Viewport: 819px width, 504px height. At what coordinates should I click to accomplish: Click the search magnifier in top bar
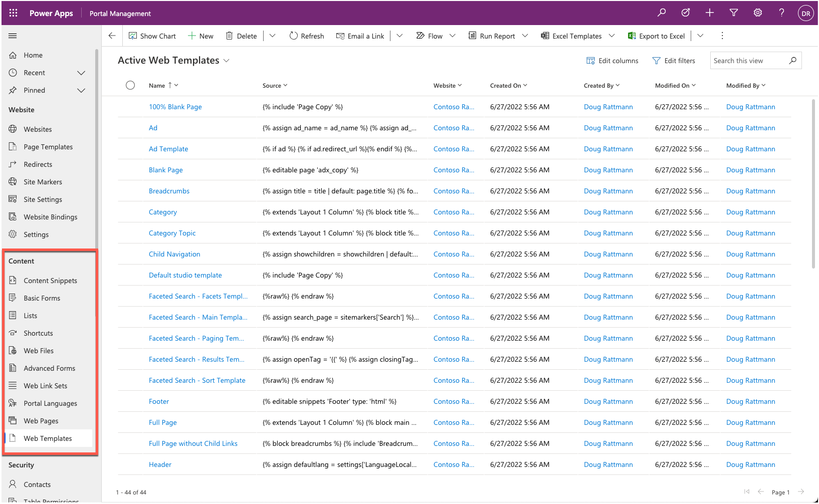click(x=662, y=13)
